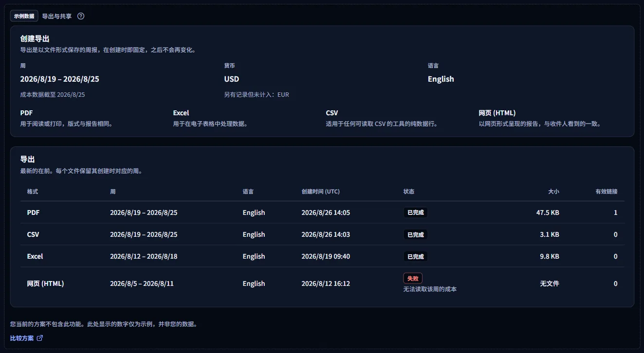Click the 示例数据 badge

point(24,16)
